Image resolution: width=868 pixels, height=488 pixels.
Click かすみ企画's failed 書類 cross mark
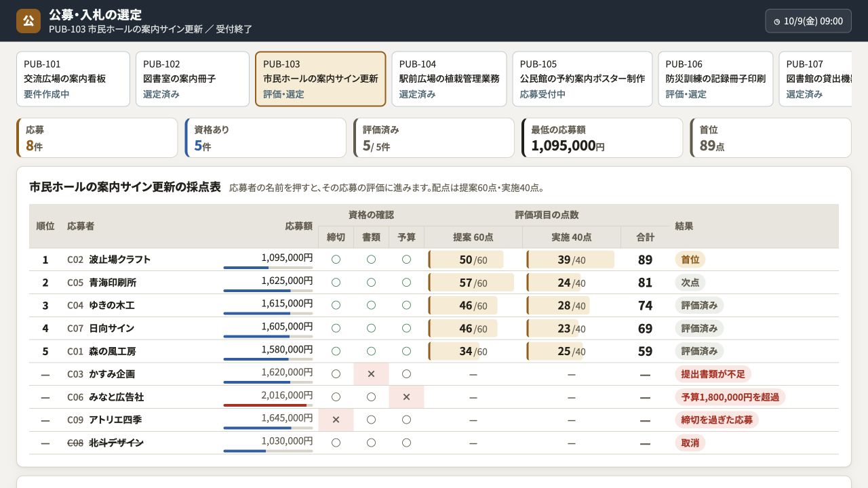pyautogui.click(x=371, y=374)
